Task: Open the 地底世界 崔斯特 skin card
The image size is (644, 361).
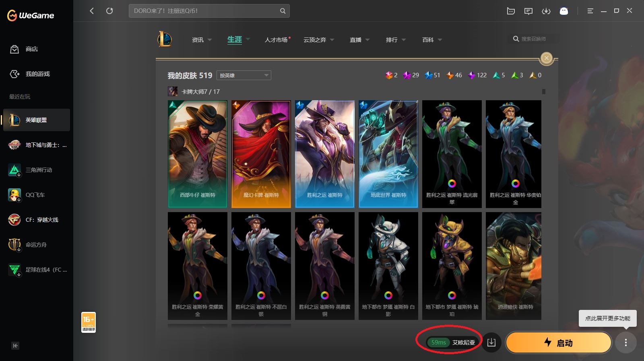Action: coord(388,154)
